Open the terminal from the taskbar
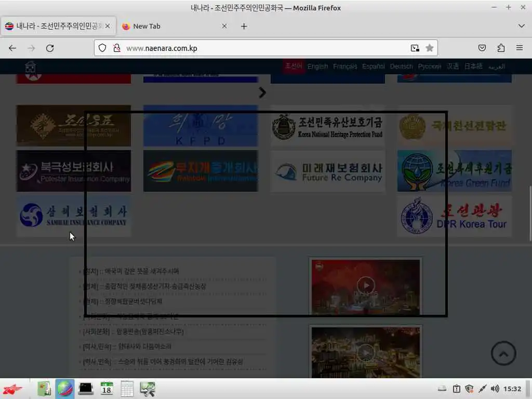This screenshot has height=399, width=532. [x=86, y=389]
